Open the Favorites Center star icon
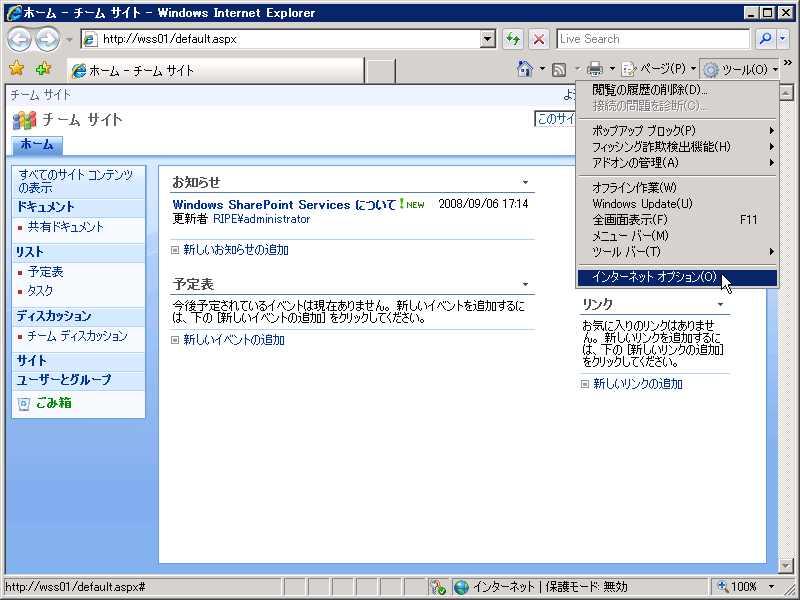800x600 pixels. point(16,68)
